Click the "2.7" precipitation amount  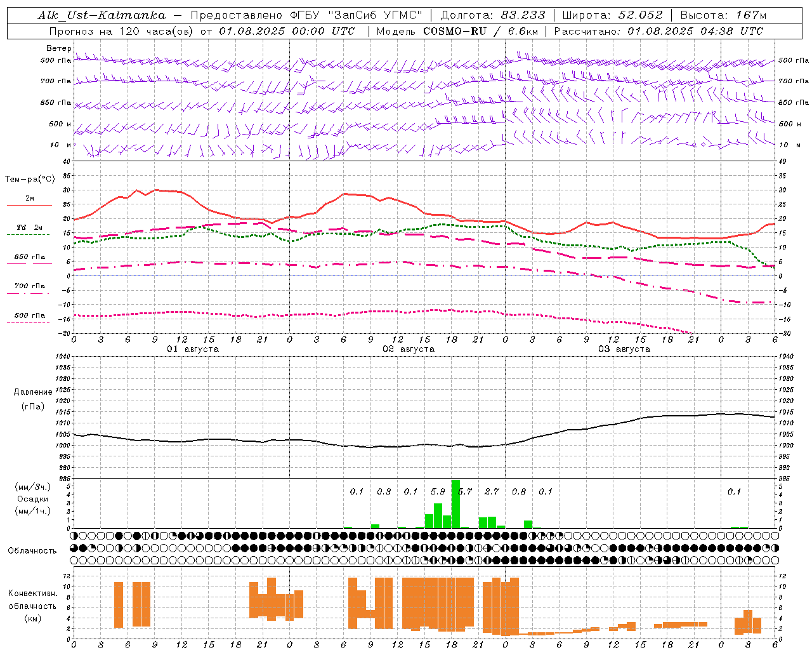point(492,492)
